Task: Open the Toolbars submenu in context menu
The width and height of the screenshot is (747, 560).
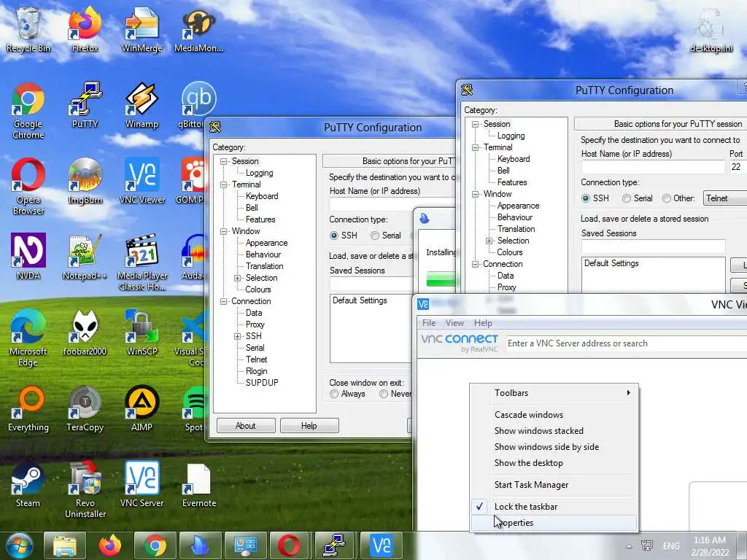Action: pyautogui.click(x=554, y=393)
